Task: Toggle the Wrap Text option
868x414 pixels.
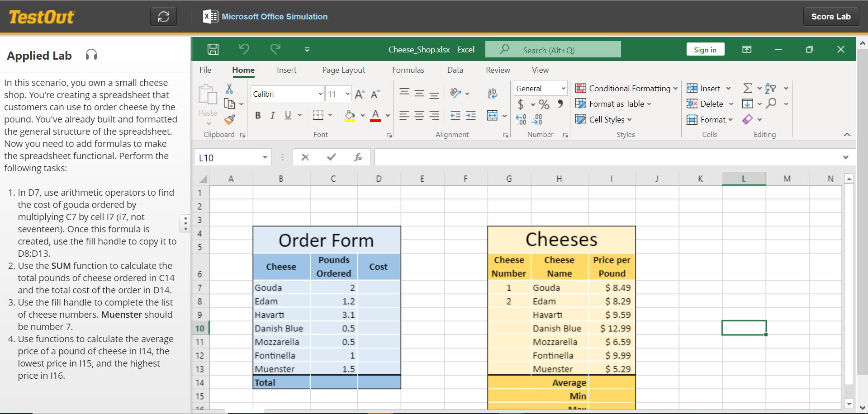Action: point(492,93)
